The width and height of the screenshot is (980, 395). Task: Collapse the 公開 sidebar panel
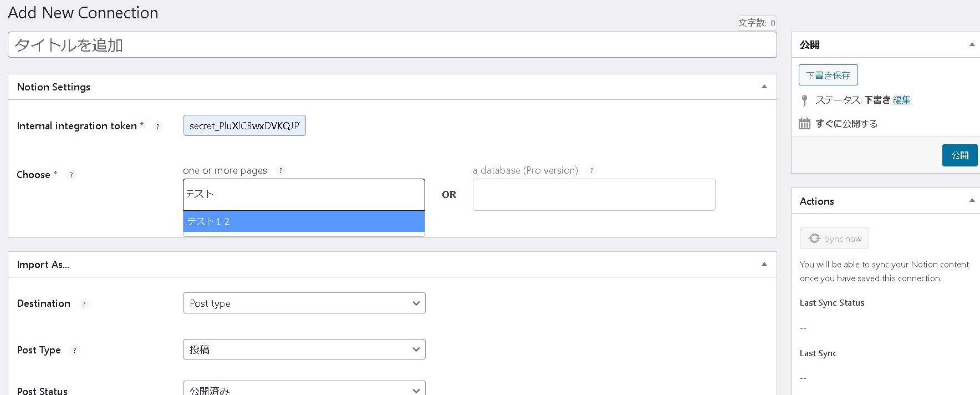point(971,44)
